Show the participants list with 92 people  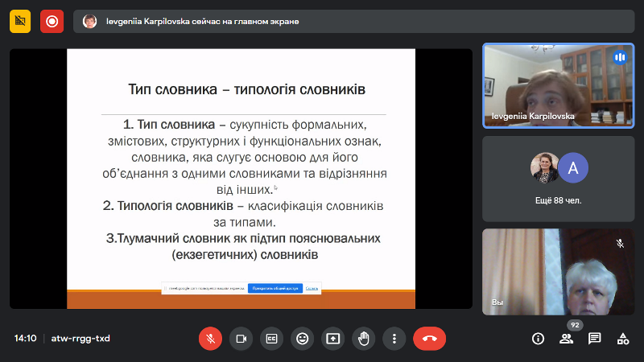tap(567, 339)
